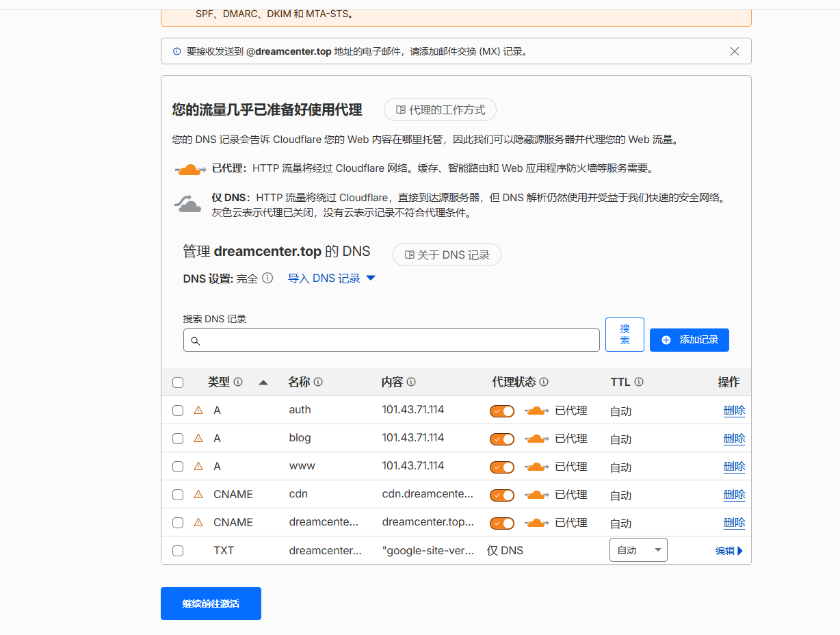
Task: Open TTL 自动 dropdown in TXT row
Action: 638,550
